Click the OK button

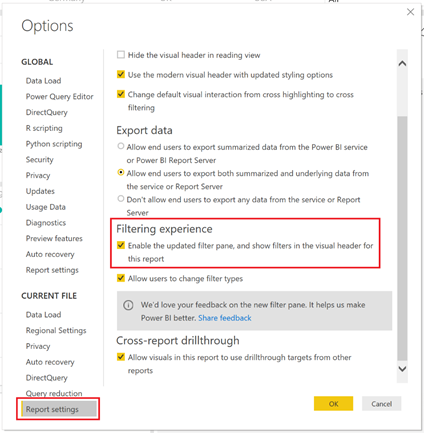coord(333,404)
